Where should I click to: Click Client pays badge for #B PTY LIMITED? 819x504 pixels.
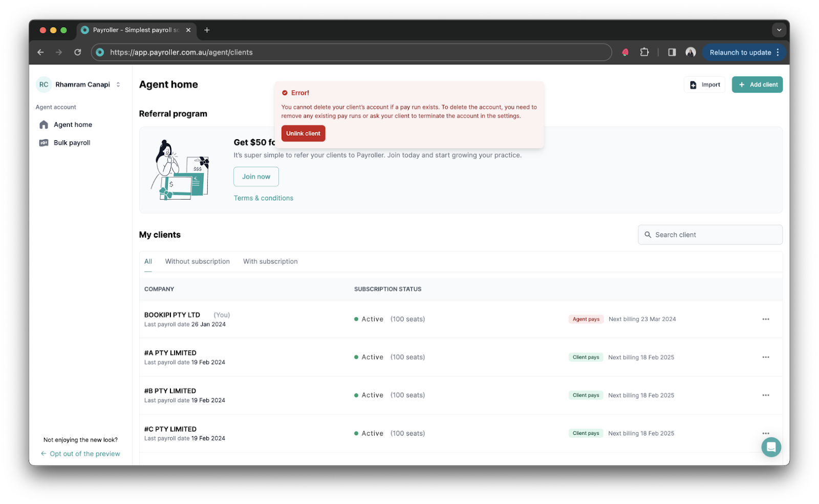[x=586, y=395]
